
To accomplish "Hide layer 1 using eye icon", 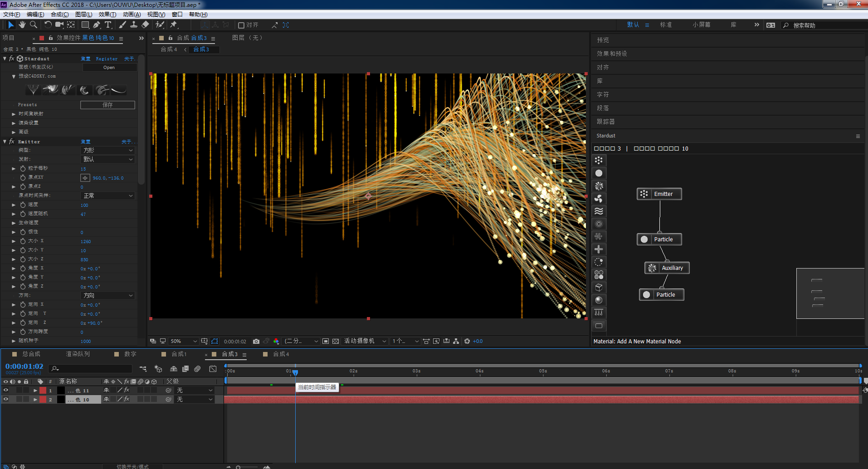I will coord(6,391).
